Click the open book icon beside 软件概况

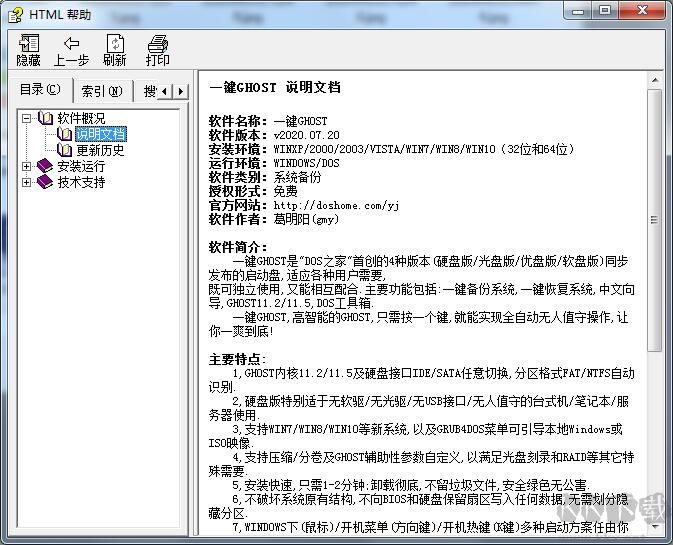click(x=45, y=118)
